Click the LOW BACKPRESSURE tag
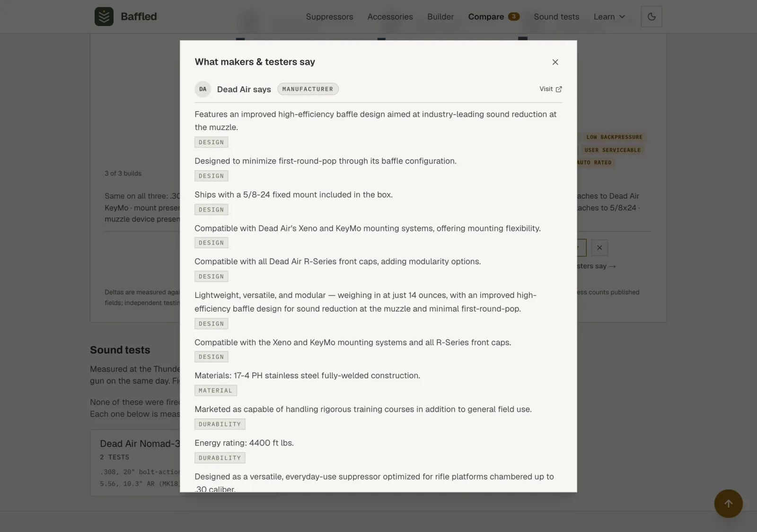The height and width of the screenshot is (532, 757). click(x=614, y=137)
